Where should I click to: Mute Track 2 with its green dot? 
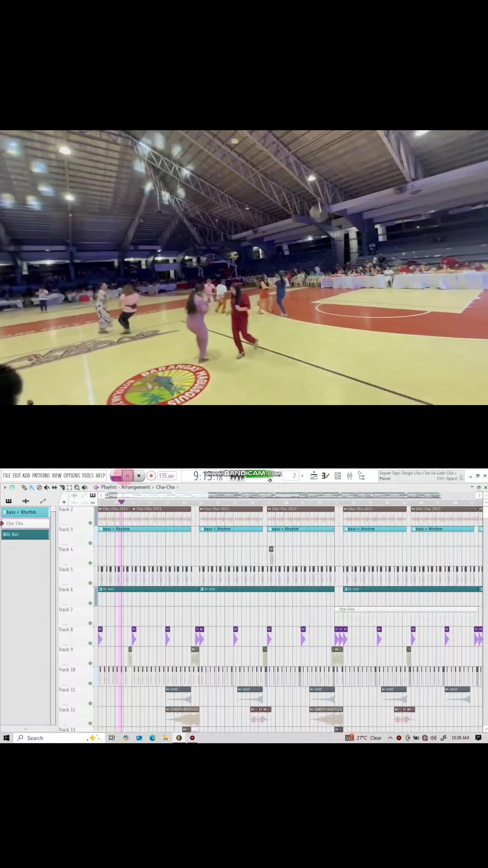[90, 523]
